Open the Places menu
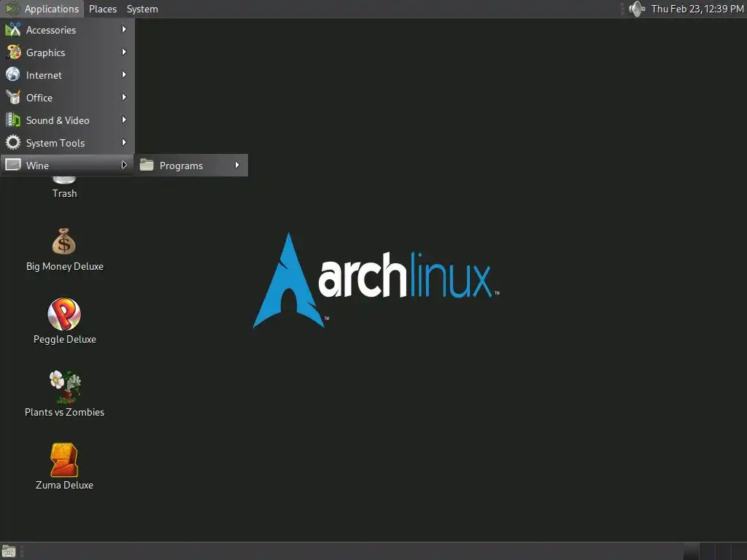Screen dimensions: 747x560 102,9
